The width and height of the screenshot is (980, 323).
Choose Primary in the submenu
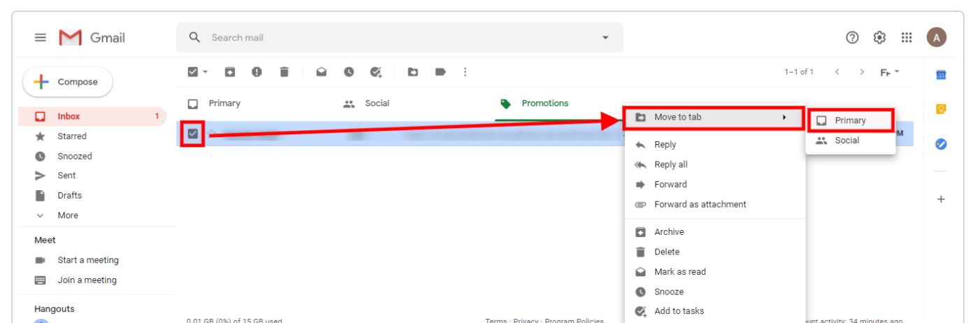(x=851, y=120)
